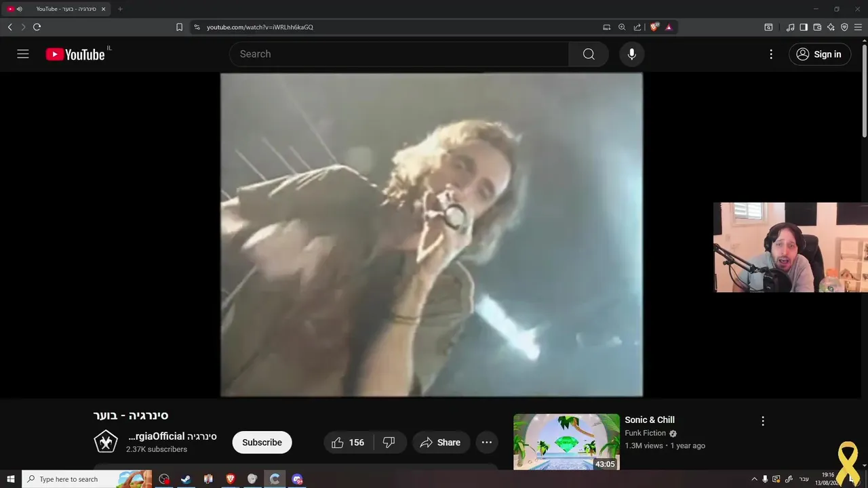Open Brave browser from the taskbar
Image resolution: width=868 pixels, height=488 pixels.
tap(231, 479)
